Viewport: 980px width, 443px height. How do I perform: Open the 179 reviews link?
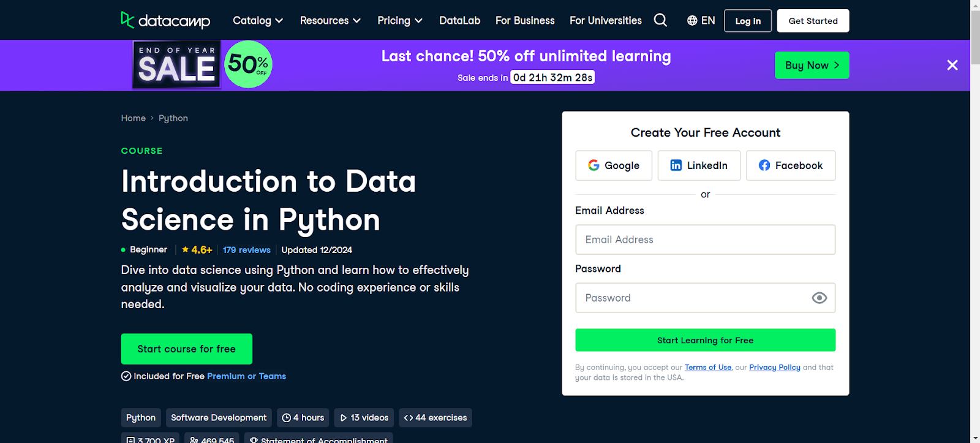click(247, 250)
